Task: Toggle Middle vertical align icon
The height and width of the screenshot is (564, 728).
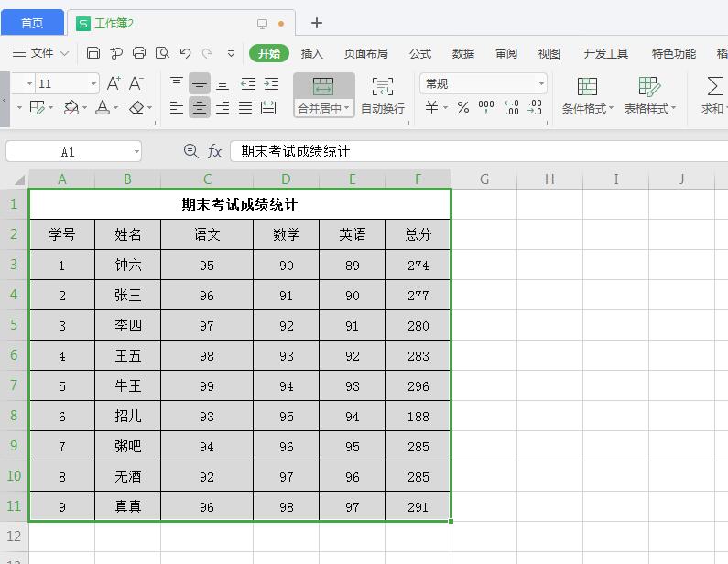Action: pos(200,83)
